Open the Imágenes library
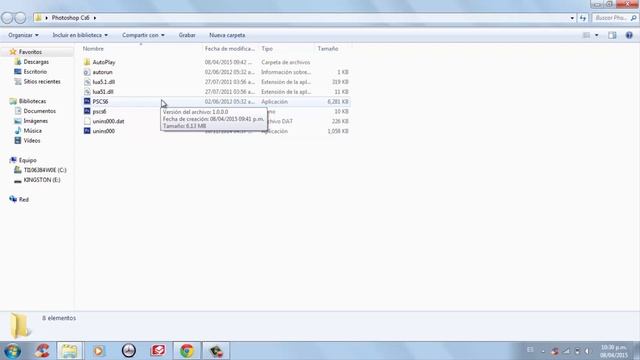The height and width of the screenshot is (360, 640). 36,121
